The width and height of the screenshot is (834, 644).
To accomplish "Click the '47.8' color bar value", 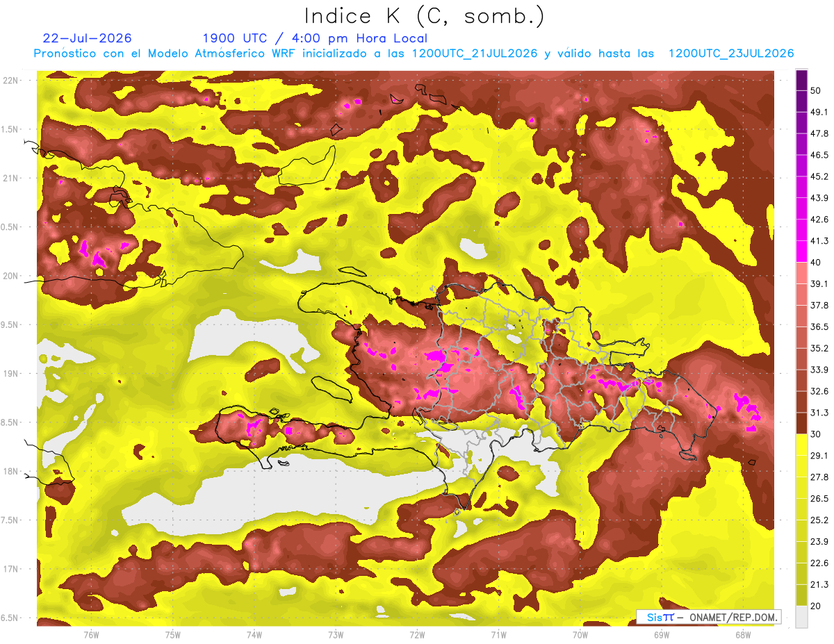I will (819, 133).
